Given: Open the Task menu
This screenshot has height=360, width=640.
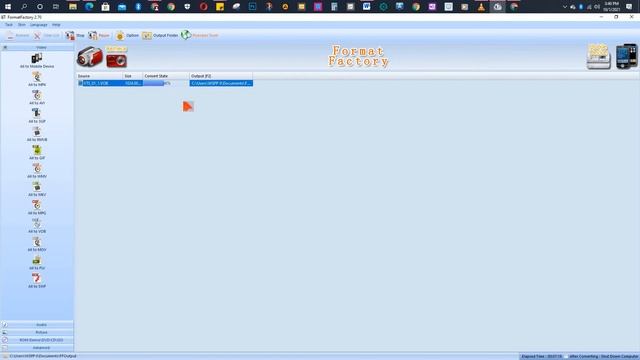Looking at the screenshot, I should pyautogui.click(x=9, y=25).
